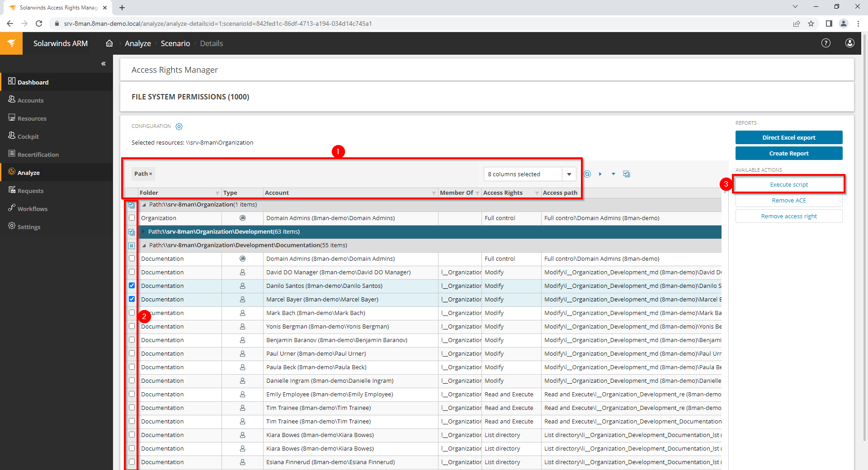Screen dimensions: 868x470
Task: Check the Mark Bach row checkbox
Action: click(132, 313)
